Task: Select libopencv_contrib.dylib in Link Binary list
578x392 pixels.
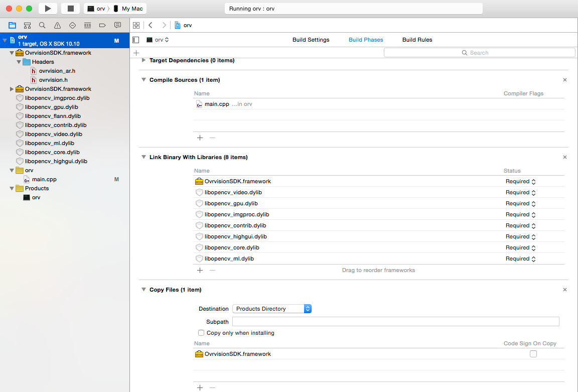Action: (379, 225)
